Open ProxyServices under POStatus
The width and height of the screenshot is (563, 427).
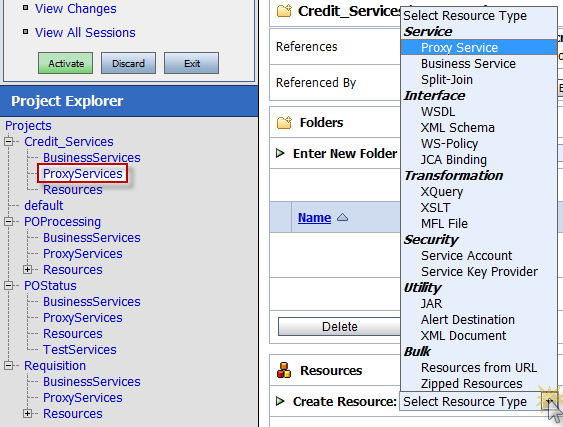(x=83, y=317)
